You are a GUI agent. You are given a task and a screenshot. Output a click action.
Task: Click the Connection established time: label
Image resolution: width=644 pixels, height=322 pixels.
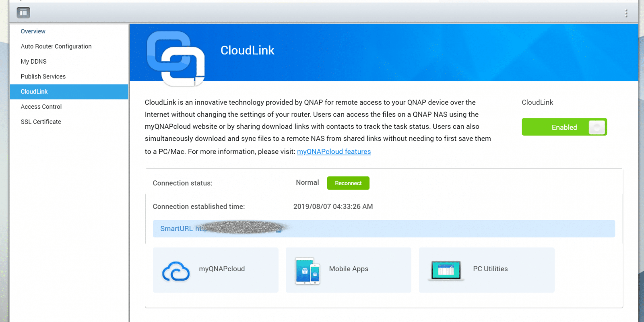coord(199,206)
